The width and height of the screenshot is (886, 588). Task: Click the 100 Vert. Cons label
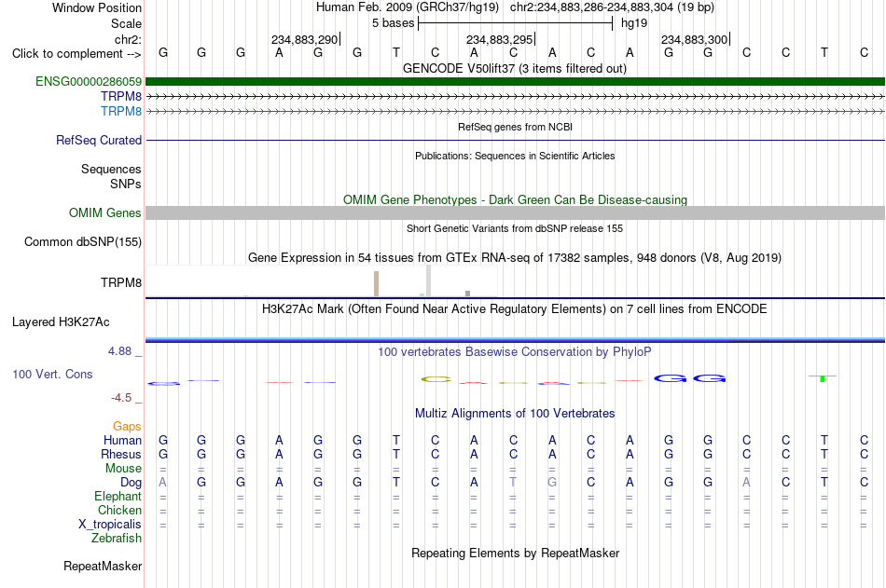pyautogui.click(x=52, y=374)
